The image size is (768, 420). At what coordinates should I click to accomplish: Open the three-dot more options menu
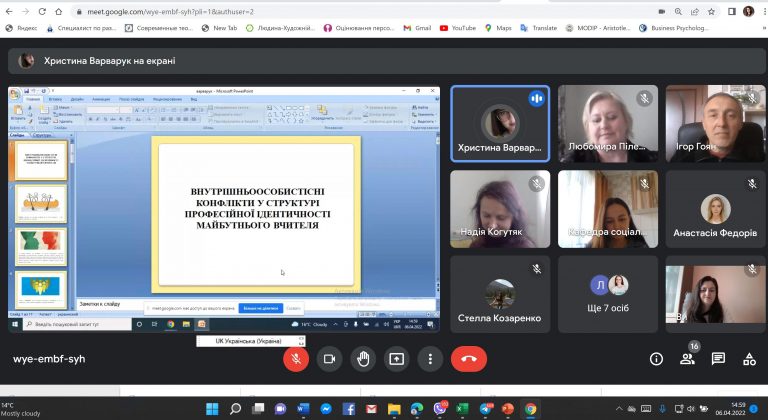click(x=430, y=359)
